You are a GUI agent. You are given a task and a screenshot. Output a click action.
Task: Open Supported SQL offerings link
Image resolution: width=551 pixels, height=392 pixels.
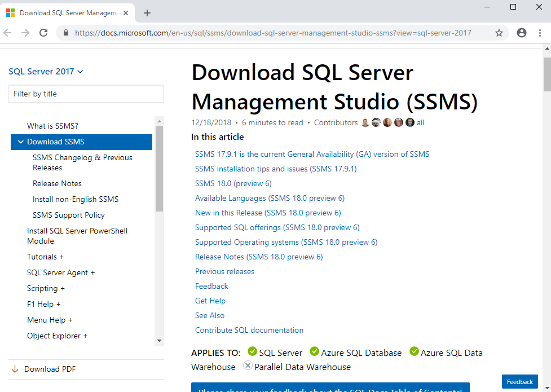click(277, 228)
